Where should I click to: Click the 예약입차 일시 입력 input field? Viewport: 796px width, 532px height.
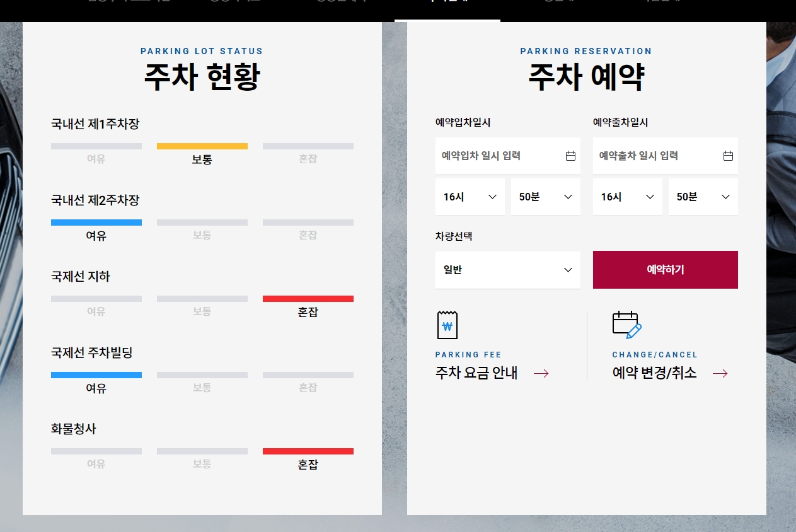click(498, 156)
